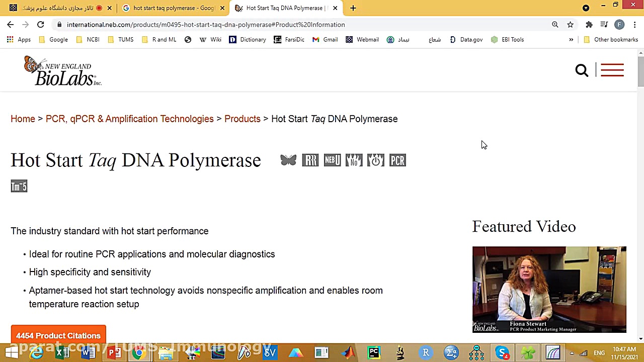Open the Wiki bookmark
The width and height of the screenshot is (644, 362).
click(x=210, y=39)
